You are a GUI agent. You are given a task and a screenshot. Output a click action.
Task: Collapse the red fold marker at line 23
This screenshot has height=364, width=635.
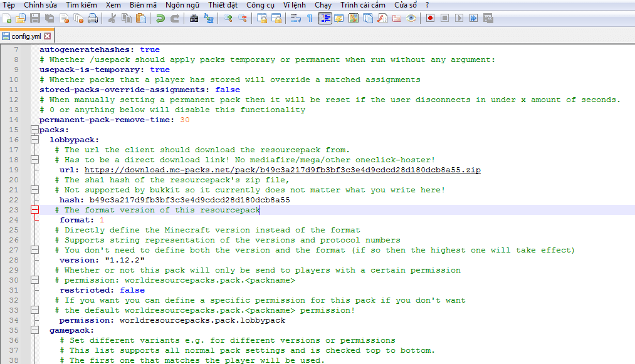click(x=35, y=210)
